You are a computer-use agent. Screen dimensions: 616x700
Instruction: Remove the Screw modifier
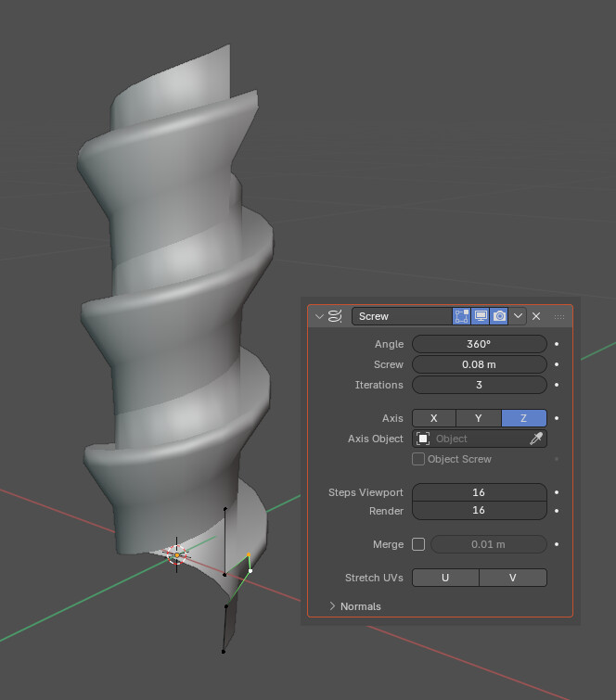coord(536,316)
